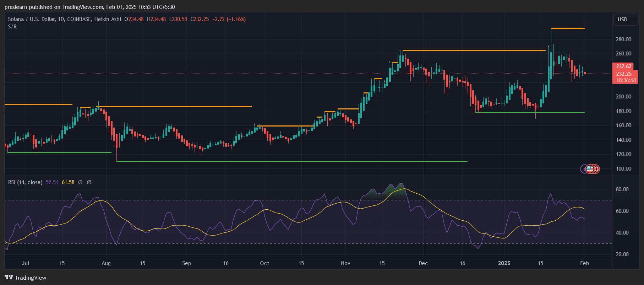Select the green support line at the 180 level
Screen dimensions: 644x285
(530, 112)
